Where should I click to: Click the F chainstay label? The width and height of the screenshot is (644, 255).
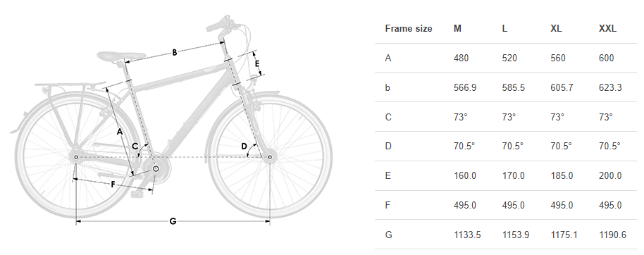pos(113,185)
